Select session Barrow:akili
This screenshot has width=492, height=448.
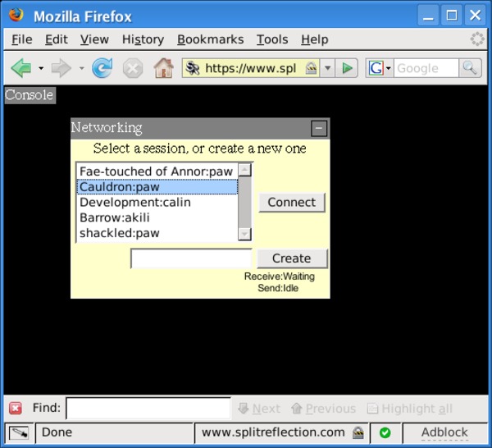[x=157, y=217]
